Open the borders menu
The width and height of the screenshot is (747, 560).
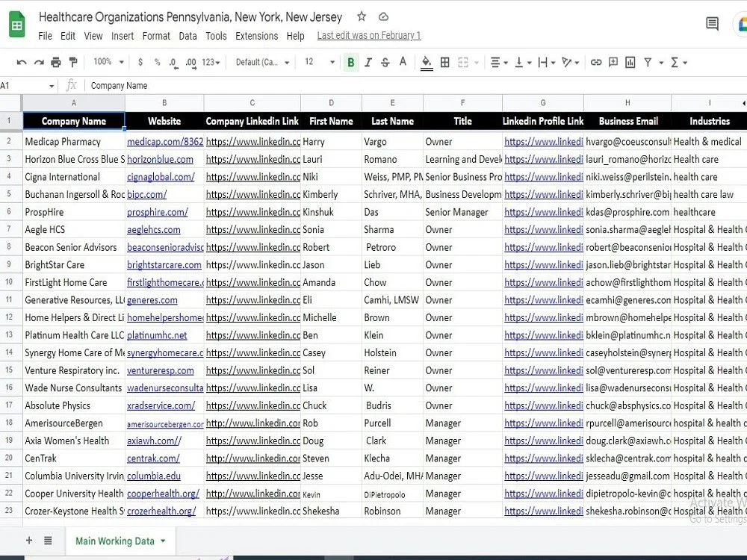tap(445, 63)
